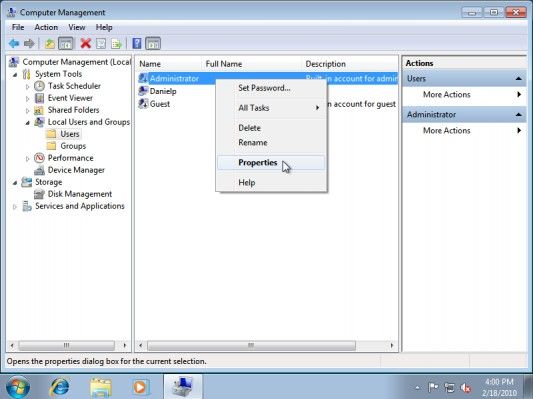Expand the Task Scheduler tree node
This screenshot has width=533, height=399.
coord(28,87)
